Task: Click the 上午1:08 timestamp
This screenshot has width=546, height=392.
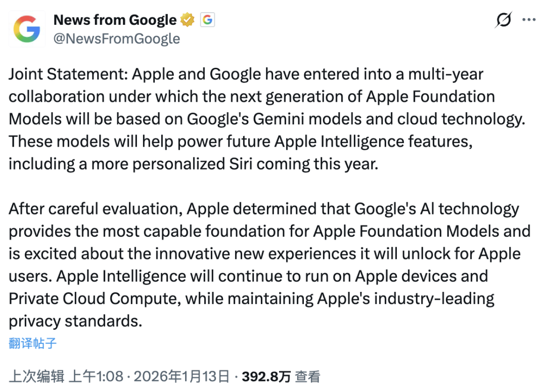Action: (96, 376)
